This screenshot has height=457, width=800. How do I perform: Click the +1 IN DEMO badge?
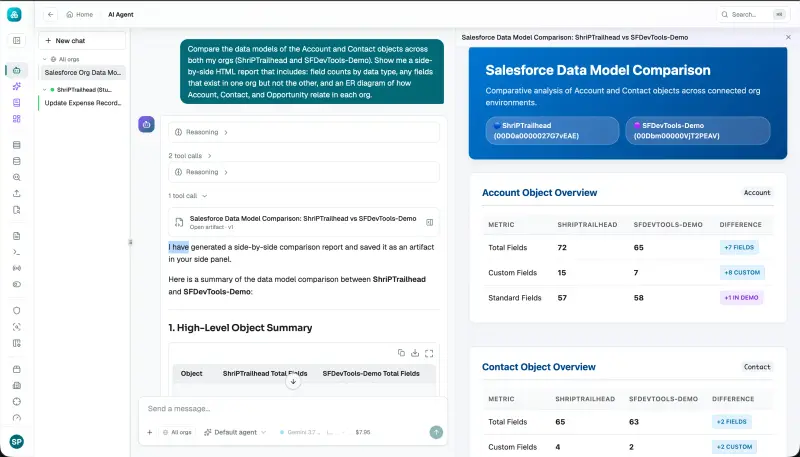(741, 297)
